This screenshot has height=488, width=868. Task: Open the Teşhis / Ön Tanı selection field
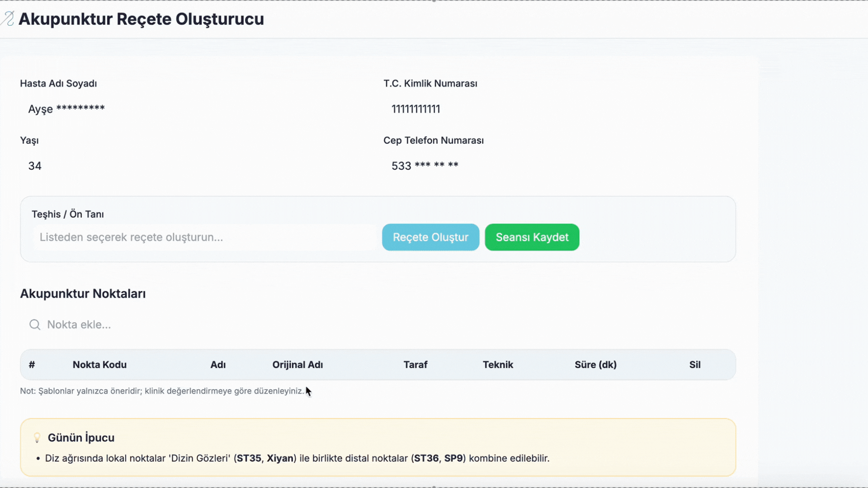(204, 237)
